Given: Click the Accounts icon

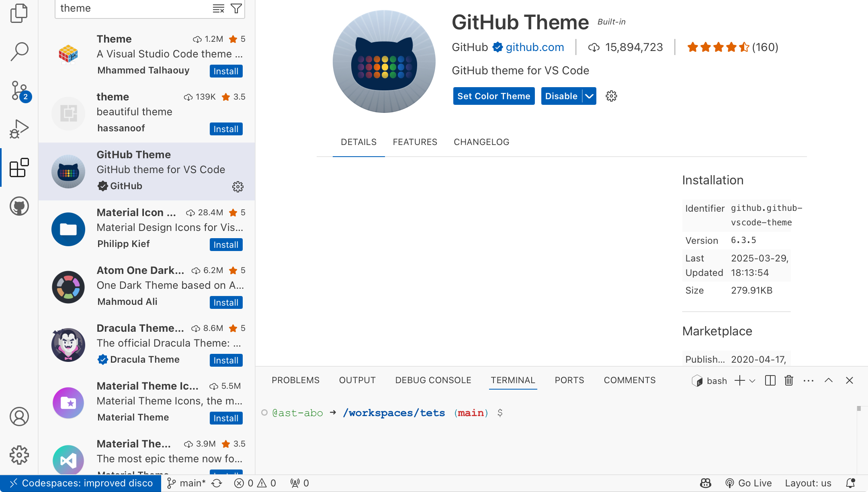Looking at the screenshot, I should click(19, 416).
